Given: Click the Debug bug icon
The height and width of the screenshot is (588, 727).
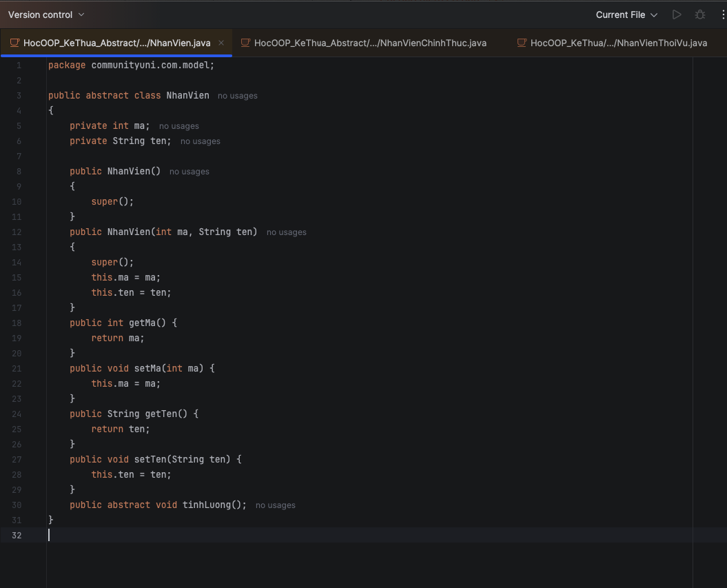Looking at the screenshot, I should coord(700,14).
